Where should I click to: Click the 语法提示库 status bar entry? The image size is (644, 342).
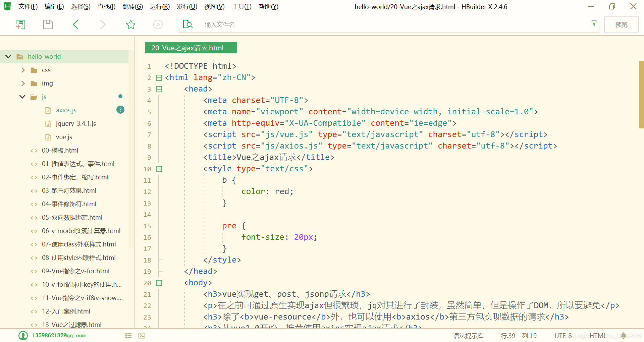(468, 336)
